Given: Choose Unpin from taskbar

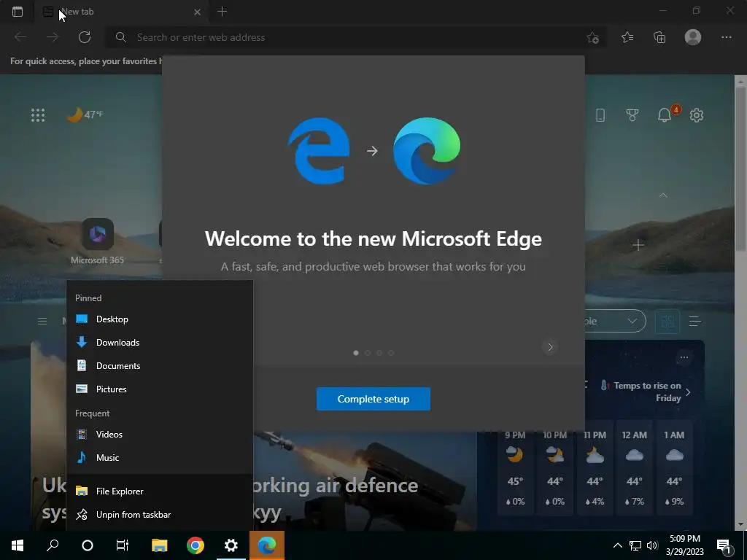Looking at the screenshot, I should [x=160, y=514].
